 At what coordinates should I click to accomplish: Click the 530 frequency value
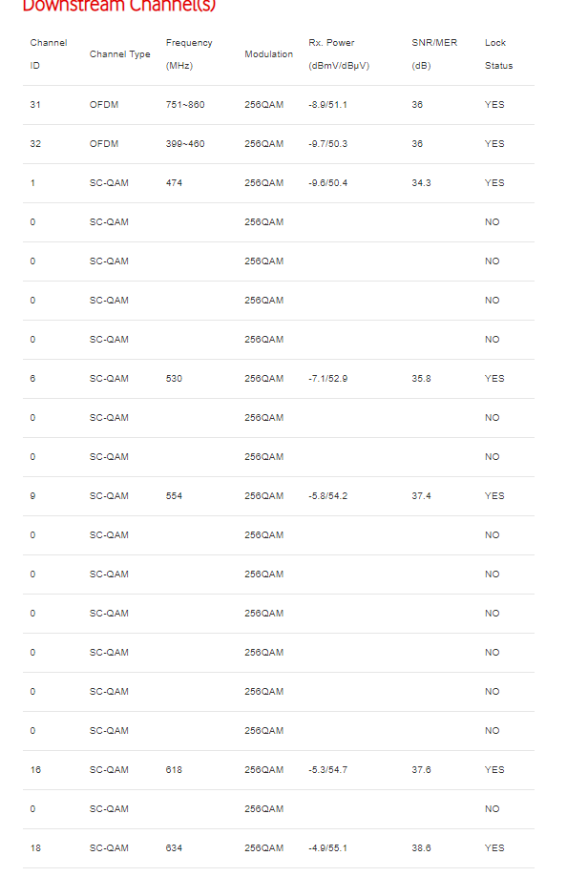coord(174,379)
